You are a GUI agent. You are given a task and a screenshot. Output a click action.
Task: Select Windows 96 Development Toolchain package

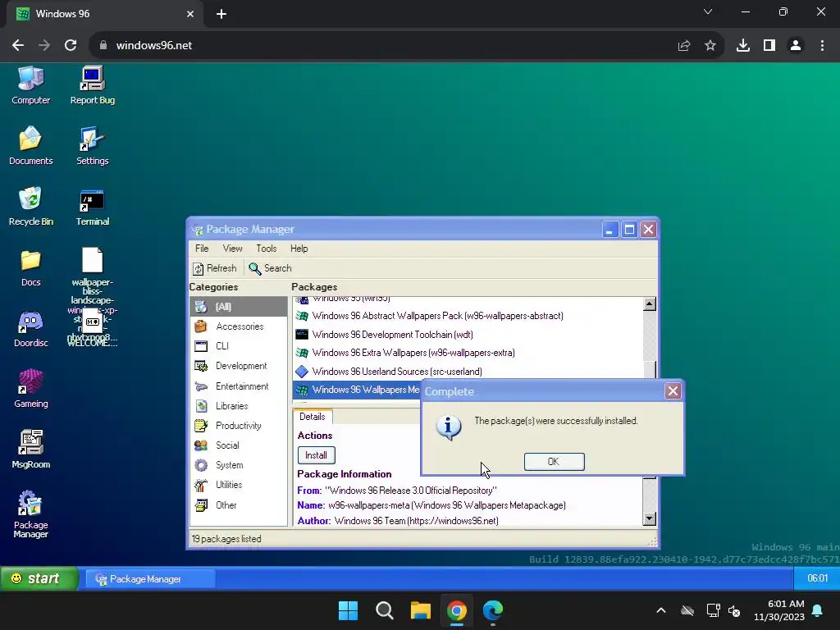tap(468, 335)
